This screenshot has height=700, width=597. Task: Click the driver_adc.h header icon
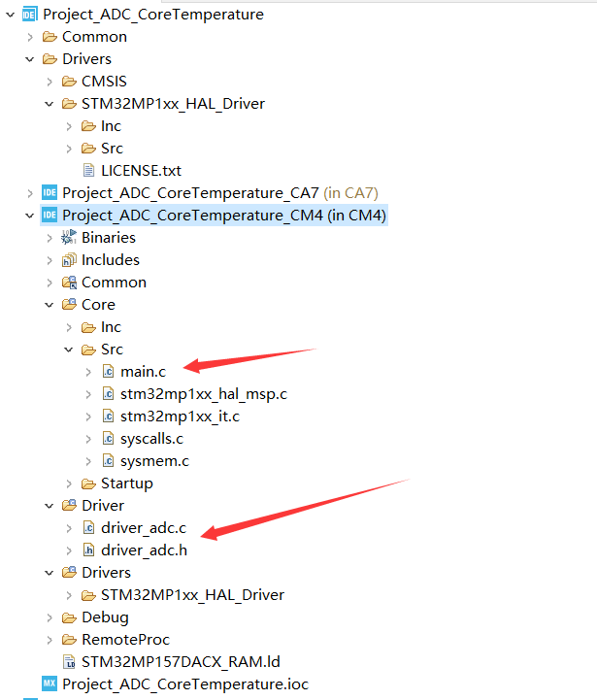[x=89, y=550]
